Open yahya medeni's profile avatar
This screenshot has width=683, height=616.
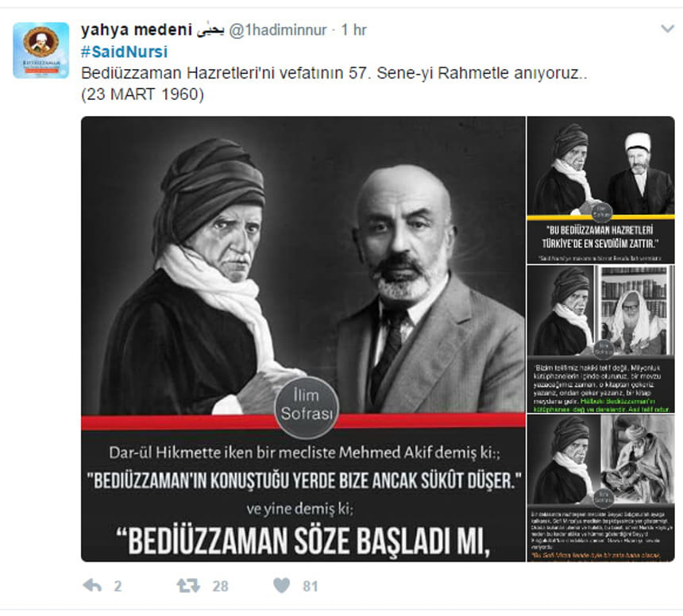tap(41, 51)
